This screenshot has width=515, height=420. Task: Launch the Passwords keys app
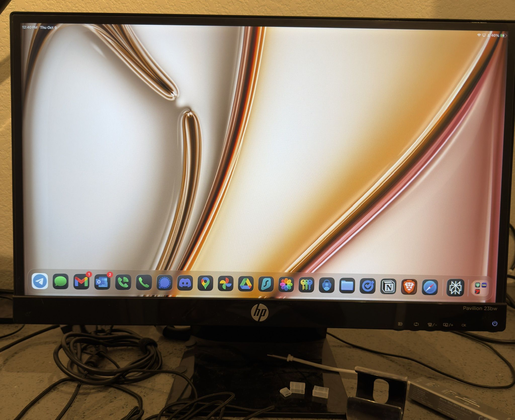coord(306,285)
